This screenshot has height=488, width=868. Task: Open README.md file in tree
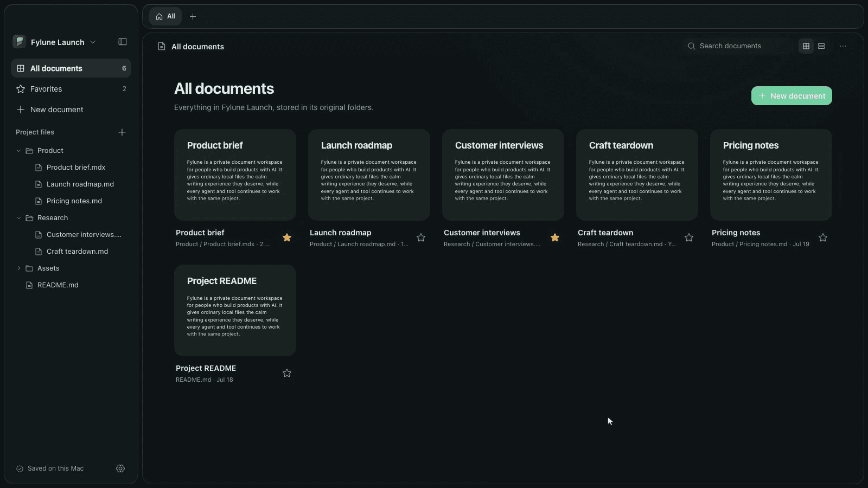tap(58, 285)
